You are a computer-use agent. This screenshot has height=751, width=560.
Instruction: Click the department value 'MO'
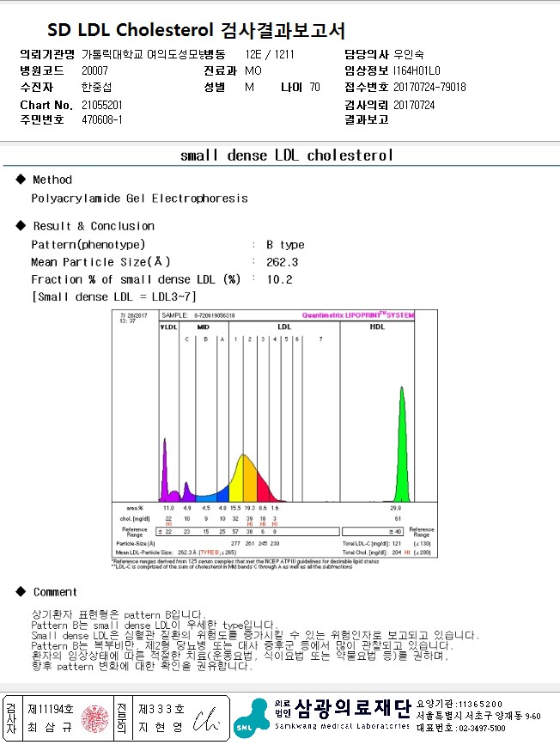[253, 70]
